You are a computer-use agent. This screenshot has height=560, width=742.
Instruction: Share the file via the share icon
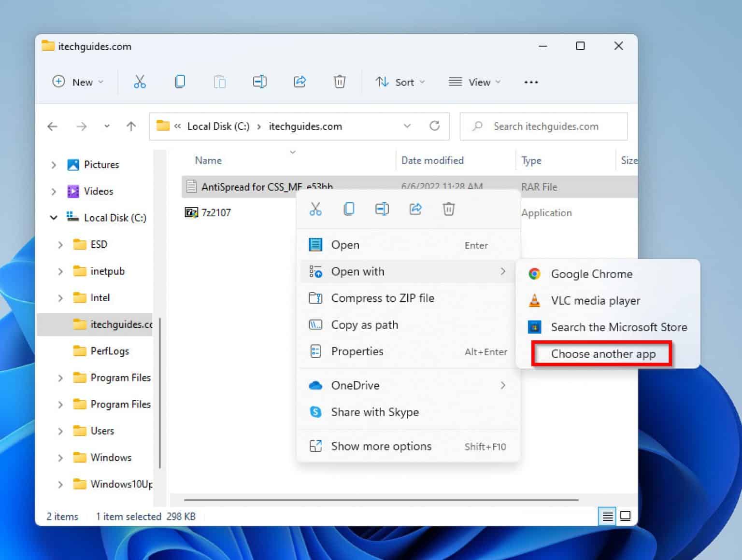pos(415,209)
